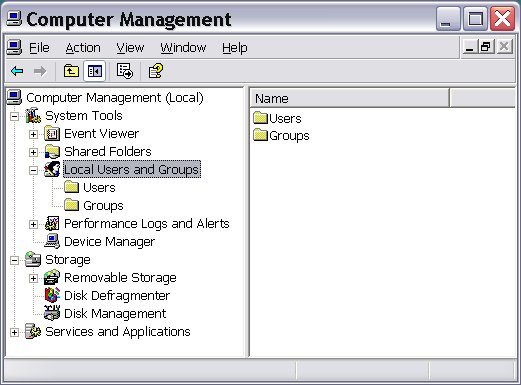Select Storage label in tree
Viewport: 521px width, 385px height.
point(68,260)
